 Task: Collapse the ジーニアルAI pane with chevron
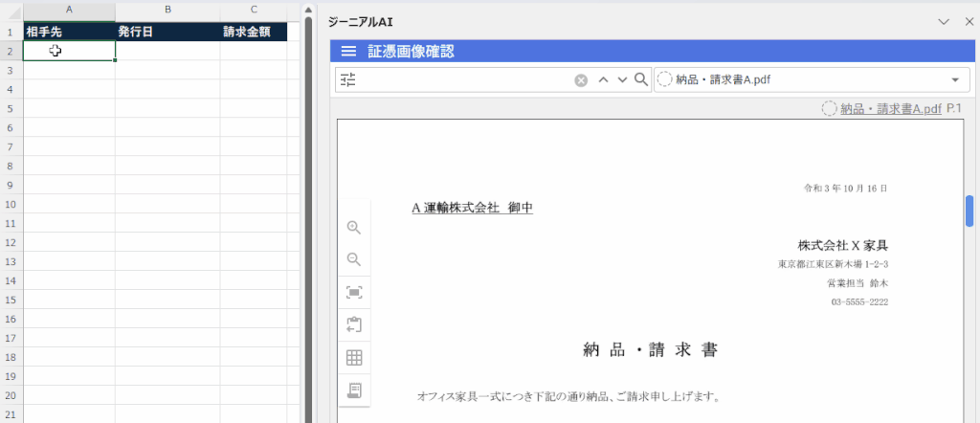[x=945, y=22]
